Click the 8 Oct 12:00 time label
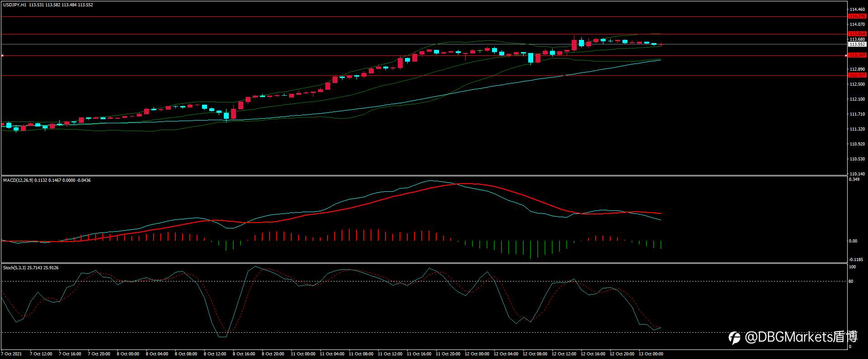The image size is (868, 359). (x=215, y=354)
